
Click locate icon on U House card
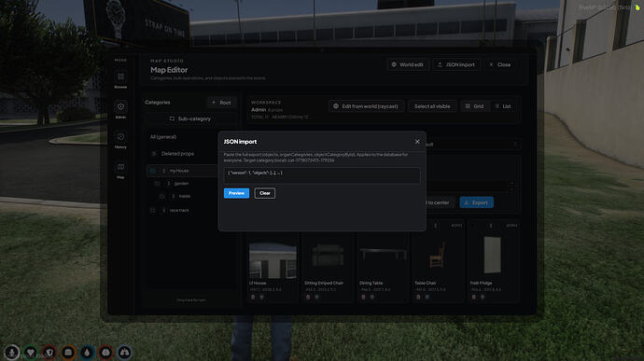[x=261, y=297]
